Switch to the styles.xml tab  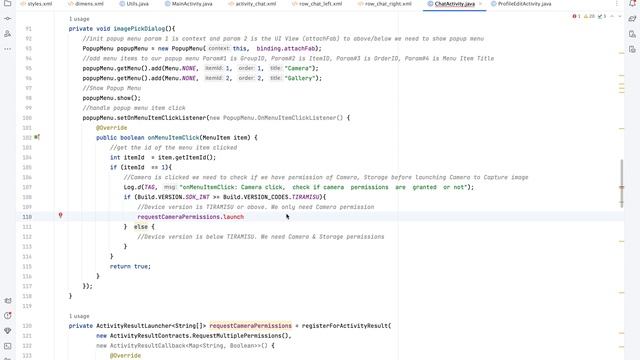[x=36, y=4]
